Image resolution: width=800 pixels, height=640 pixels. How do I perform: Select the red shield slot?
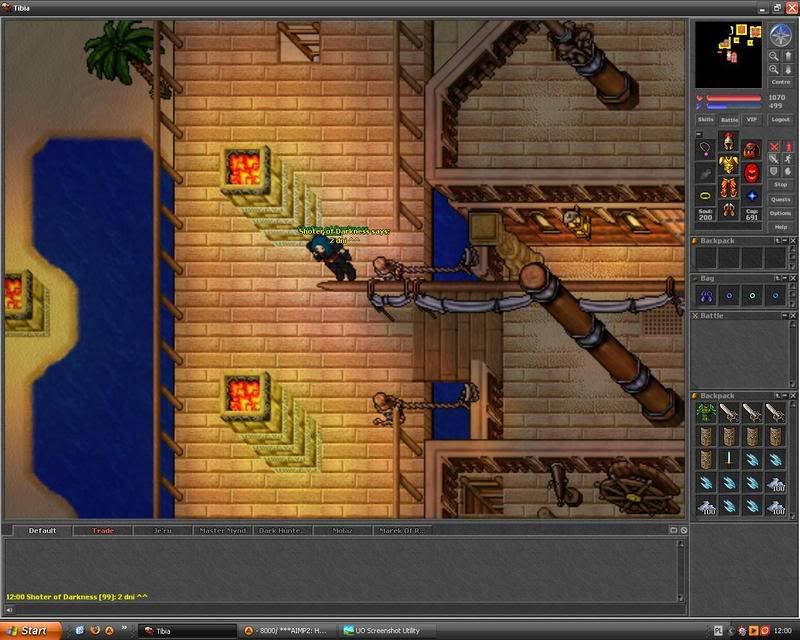[x=752, y=173]
